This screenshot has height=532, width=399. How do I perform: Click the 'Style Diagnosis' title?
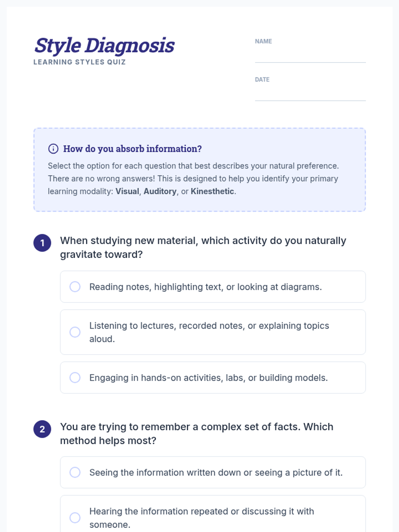[104, 46]
